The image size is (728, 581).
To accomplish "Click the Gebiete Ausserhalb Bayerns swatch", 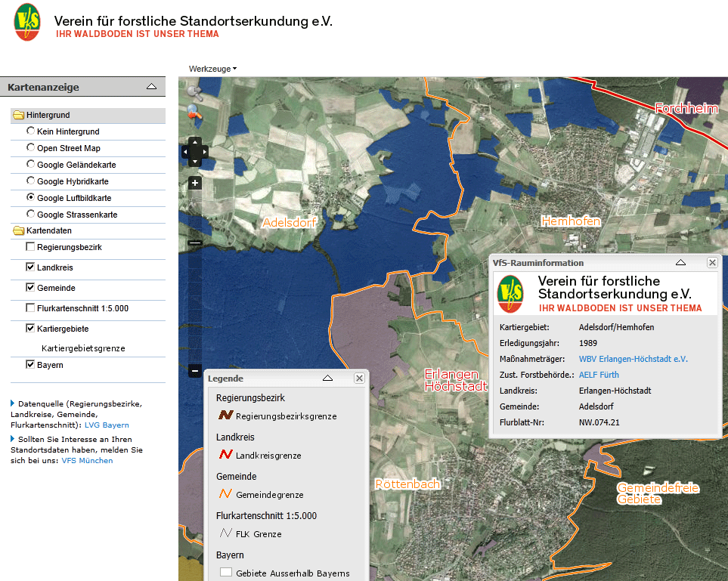I will (x=225, y=572).
